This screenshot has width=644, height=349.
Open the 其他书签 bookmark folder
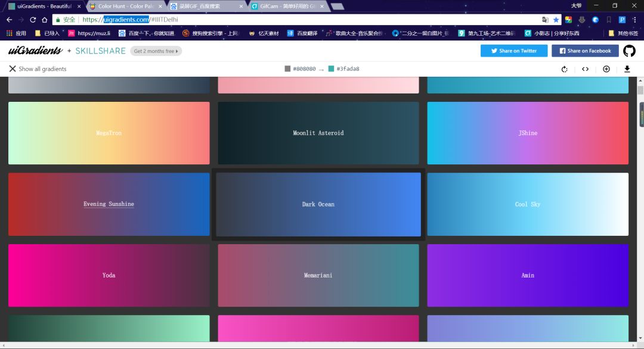point(623,33)
